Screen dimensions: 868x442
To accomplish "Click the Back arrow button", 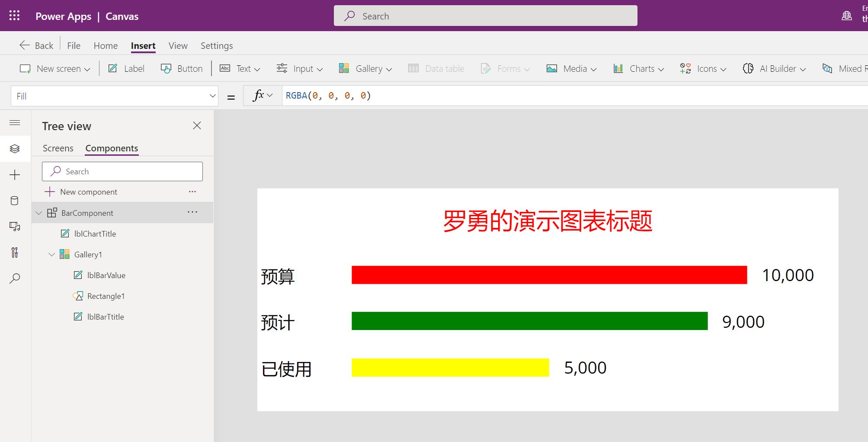I will click(36, 45).
